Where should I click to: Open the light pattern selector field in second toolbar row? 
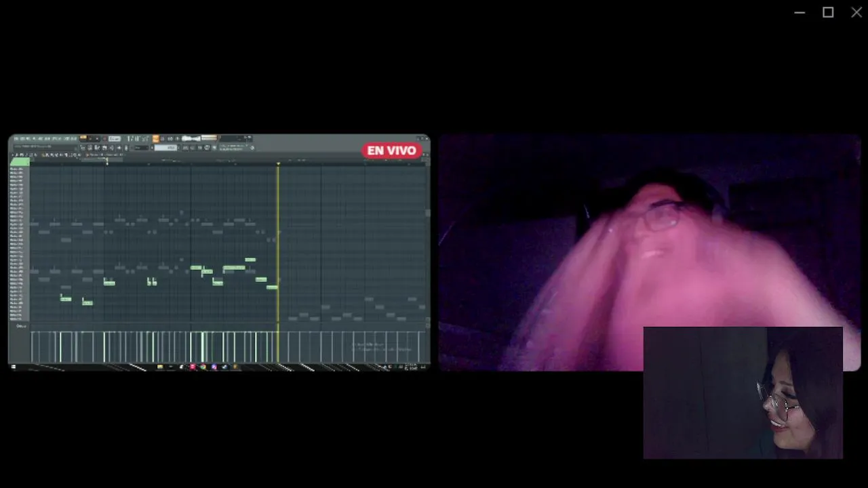166,148
